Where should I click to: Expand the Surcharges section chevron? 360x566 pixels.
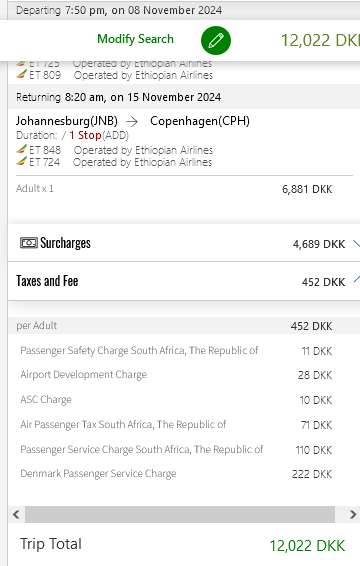pos(356,244)
